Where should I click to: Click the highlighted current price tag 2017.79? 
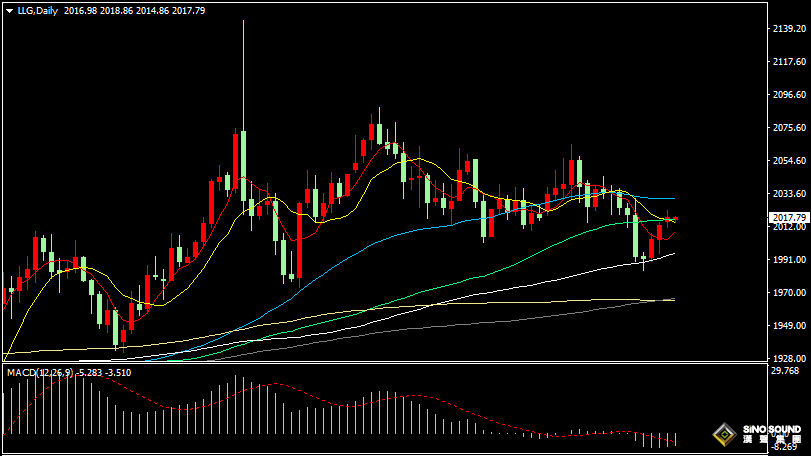pos(789,218)
